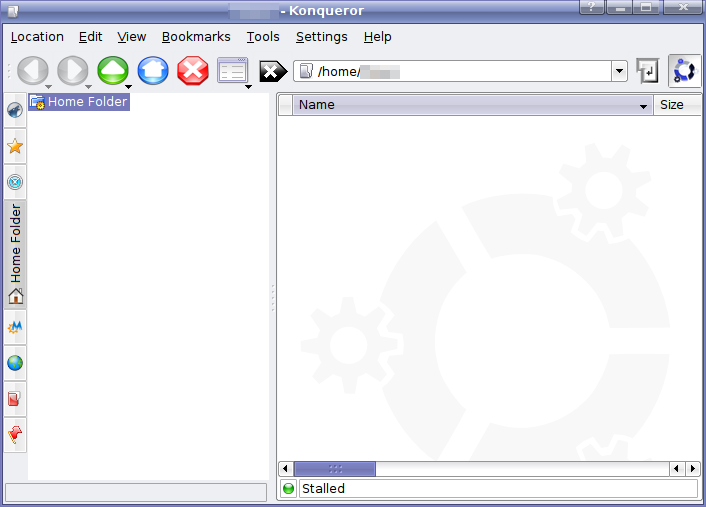Click the Clear location bar icon
Image resolution: width=706 pixels, height=507 pixels.
[273, 72]
